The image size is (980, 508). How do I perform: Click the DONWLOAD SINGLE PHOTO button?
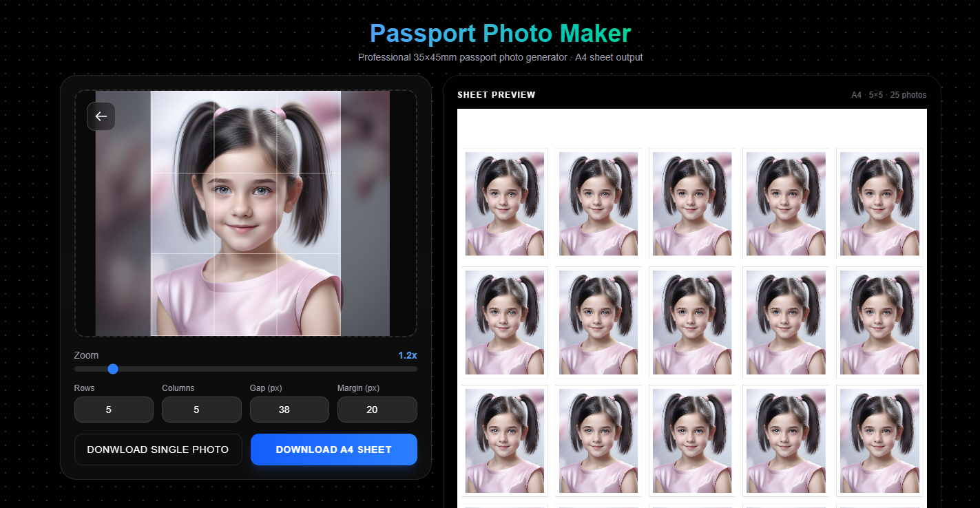[x=158, y=449]
